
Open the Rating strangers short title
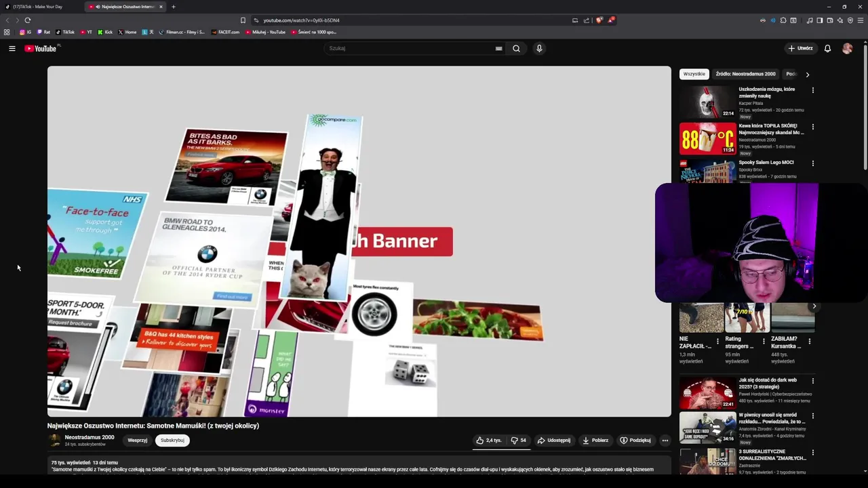740,342
